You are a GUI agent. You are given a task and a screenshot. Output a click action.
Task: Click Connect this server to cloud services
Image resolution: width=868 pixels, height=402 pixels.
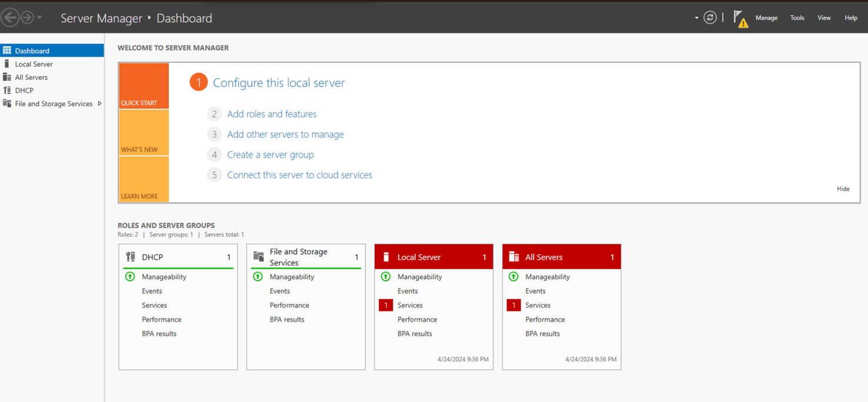(x=299, y=175)
